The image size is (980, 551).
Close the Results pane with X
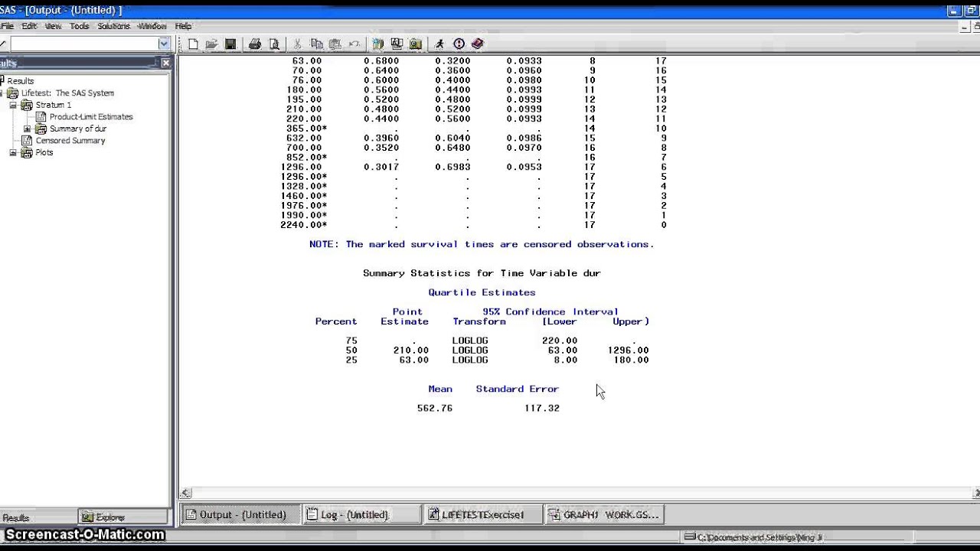166,63
